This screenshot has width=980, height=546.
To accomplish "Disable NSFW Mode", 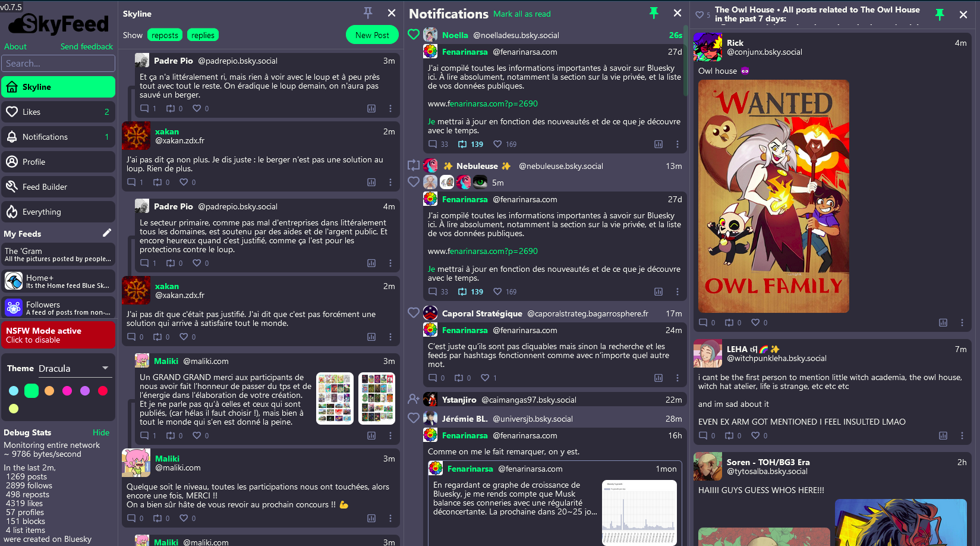I will click(58, 335).
